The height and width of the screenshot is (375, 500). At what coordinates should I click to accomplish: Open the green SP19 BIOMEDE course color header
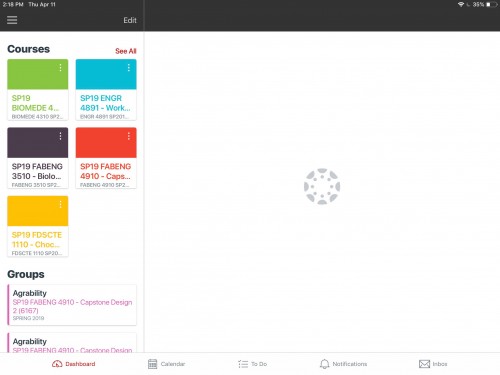tap(38, 74)
